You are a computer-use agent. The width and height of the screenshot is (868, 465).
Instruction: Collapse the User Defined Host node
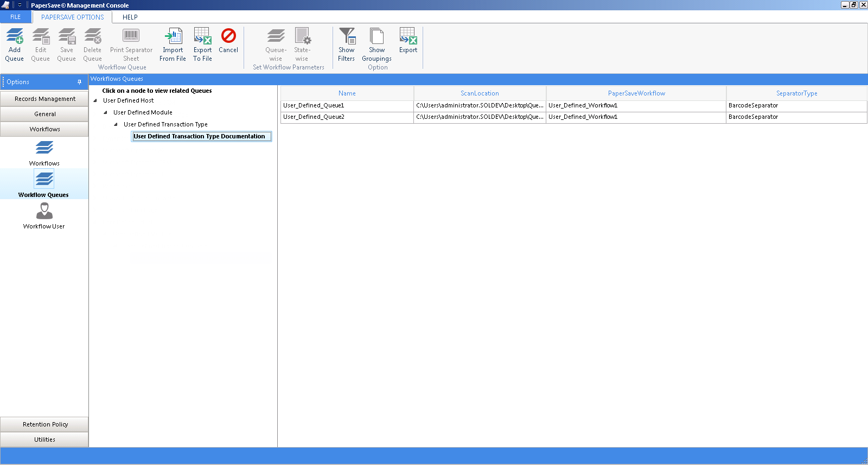point(95,100)
